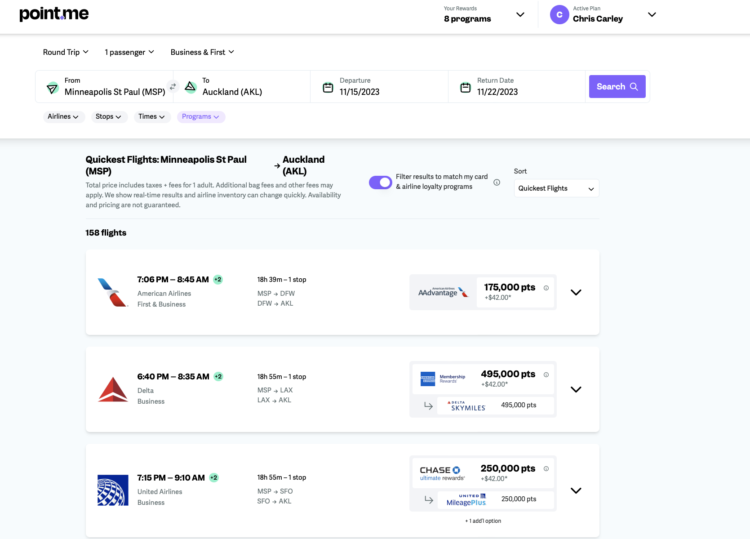Open the Airlines filter
Screen dimensions: 750x539
pyautogui.click(x=64, y=117)
